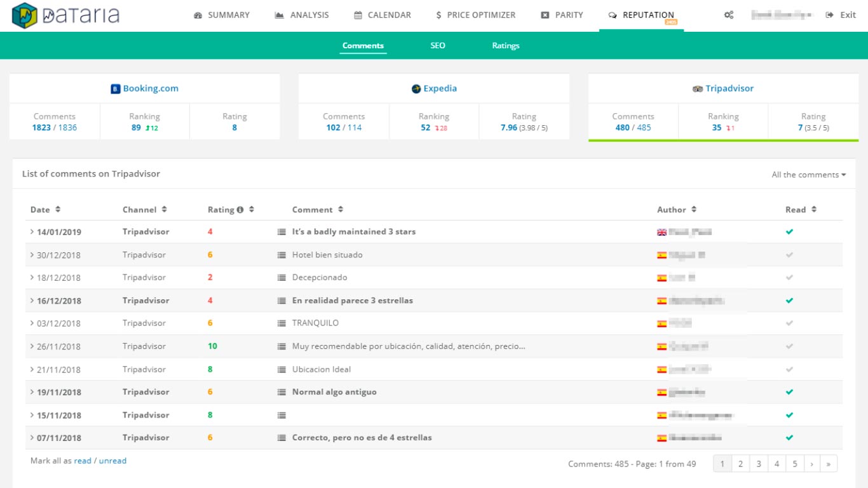Open the Parity menu

[562, 15]
